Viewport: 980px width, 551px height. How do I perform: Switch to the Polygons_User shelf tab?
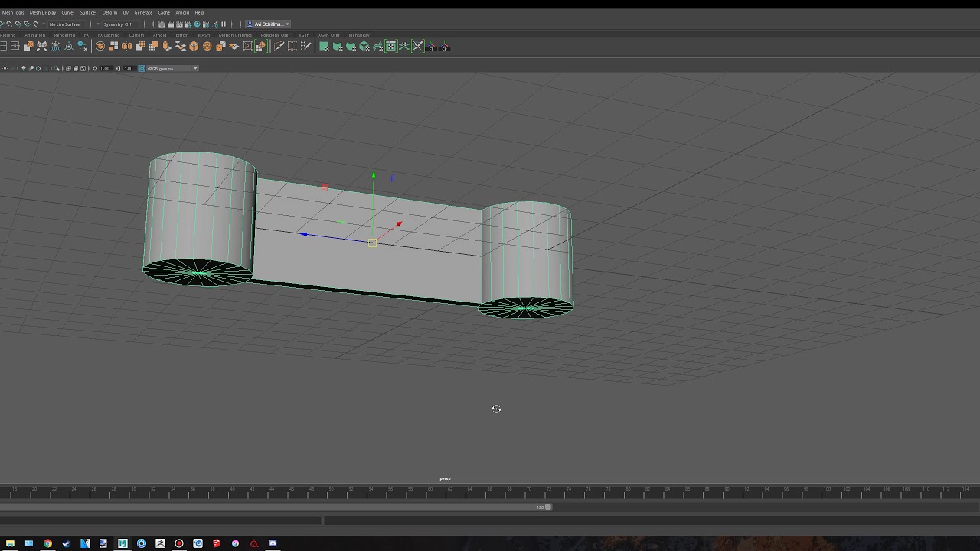tap(276, 35)
